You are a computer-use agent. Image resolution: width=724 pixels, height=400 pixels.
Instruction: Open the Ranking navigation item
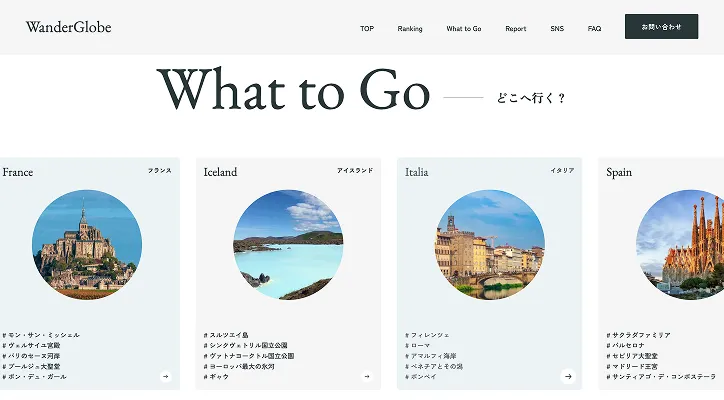coord(410,29)
